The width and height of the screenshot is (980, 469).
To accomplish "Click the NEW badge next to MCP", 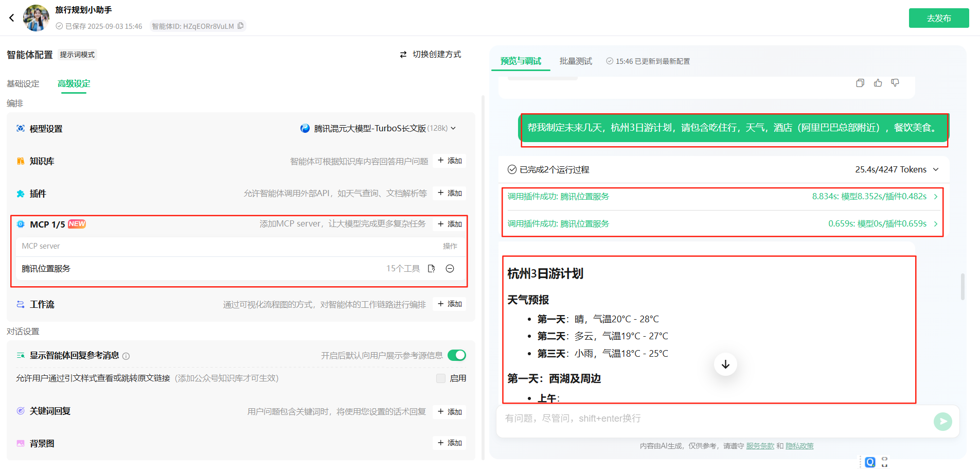I will coord(77,224).
